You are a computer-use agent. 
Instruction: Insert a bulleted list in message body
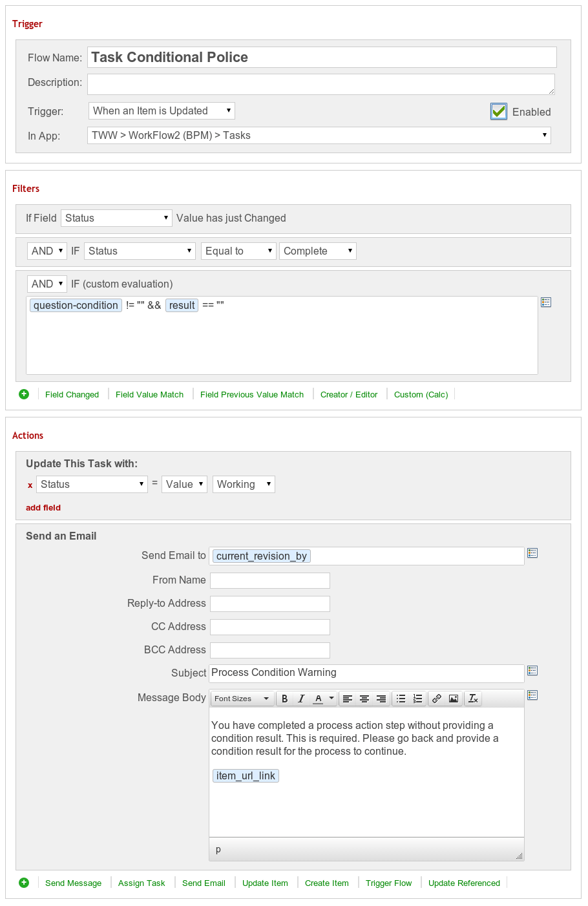(401, 699)
